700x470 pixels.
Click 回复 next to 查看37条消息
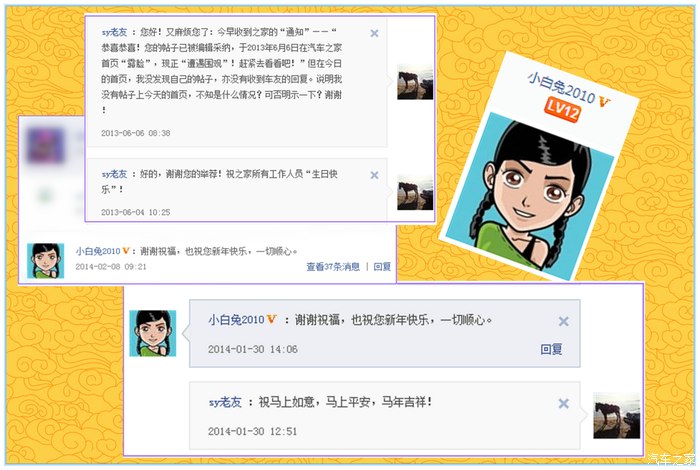382,266
